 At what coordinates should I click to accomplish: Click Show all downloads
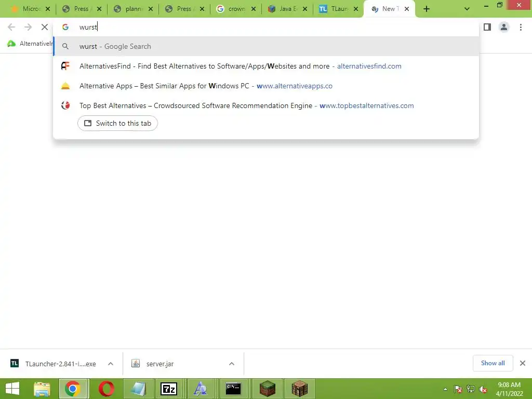click(x=493, y=363)
